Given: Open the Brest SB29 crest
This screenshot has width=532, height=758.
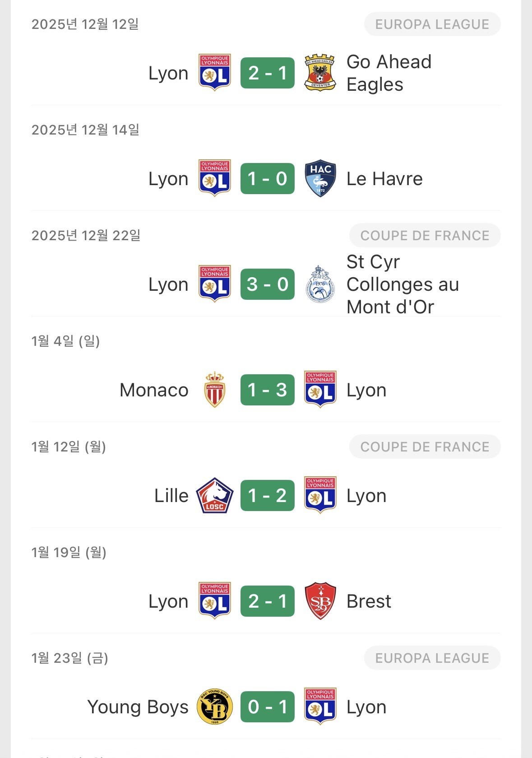Looking at the screenshot, I should tap(320, 601).
